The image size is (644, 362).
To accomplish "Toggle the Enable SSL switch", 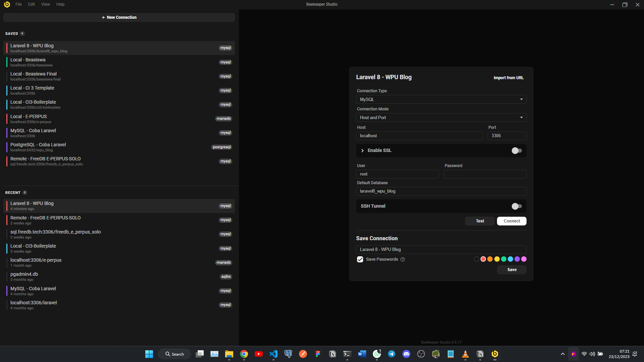I will tap(516, 151).
